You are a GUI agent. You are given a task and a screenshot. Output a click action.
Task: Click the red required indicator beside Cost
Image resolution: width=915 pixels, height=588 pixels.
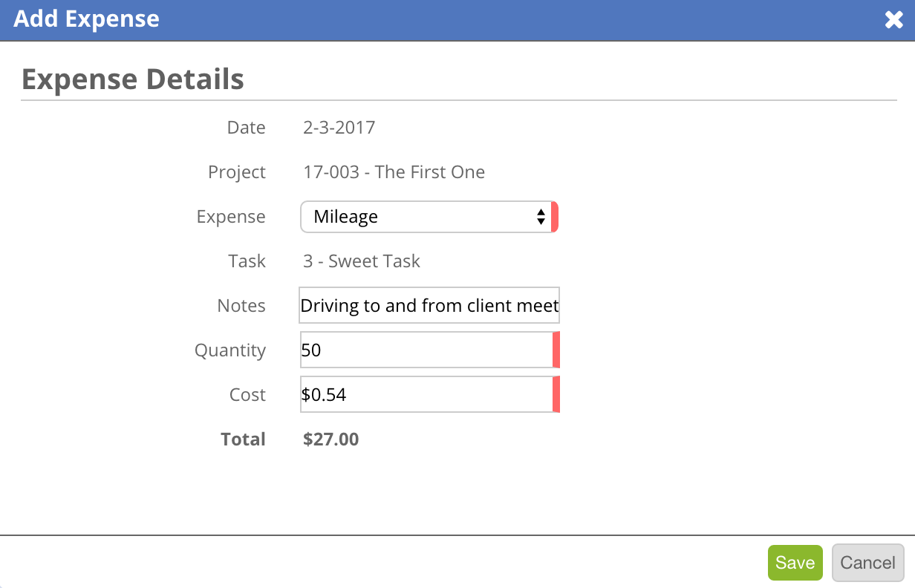point(558,394)
